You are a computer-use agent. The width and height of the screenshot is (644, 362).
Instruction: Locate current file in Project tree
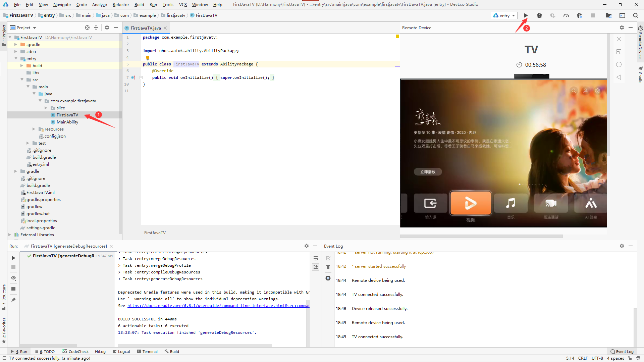[x=87, y=28]
